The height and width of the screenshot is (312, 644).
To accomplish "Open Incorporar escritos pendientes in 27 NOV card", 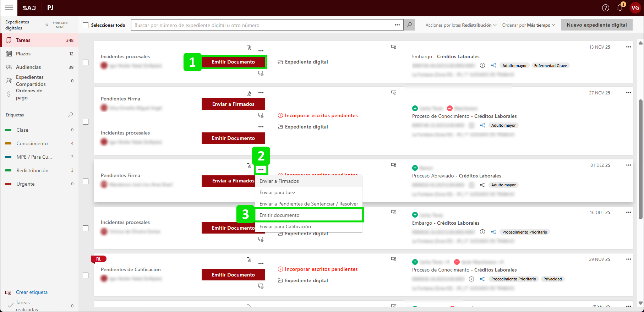I will (318, 115).
